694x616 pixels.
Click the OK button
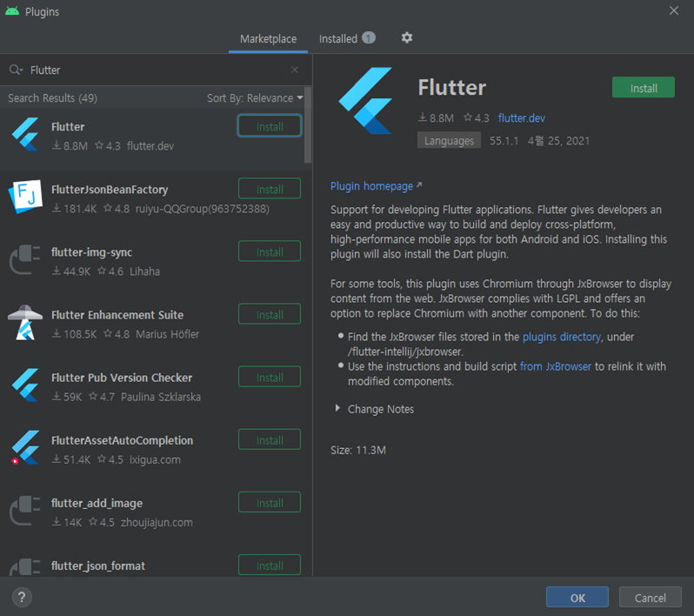tap(577, 598)
